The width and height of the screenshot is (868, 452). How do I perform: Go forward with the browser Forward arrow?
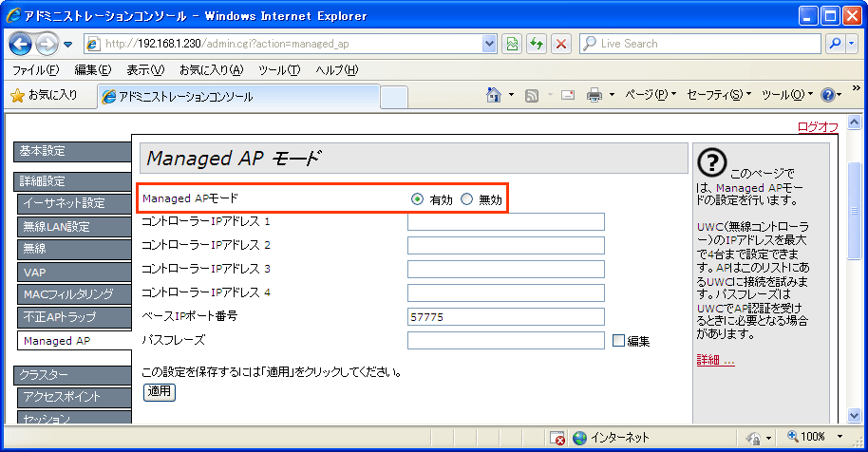[x=47, y=44]
